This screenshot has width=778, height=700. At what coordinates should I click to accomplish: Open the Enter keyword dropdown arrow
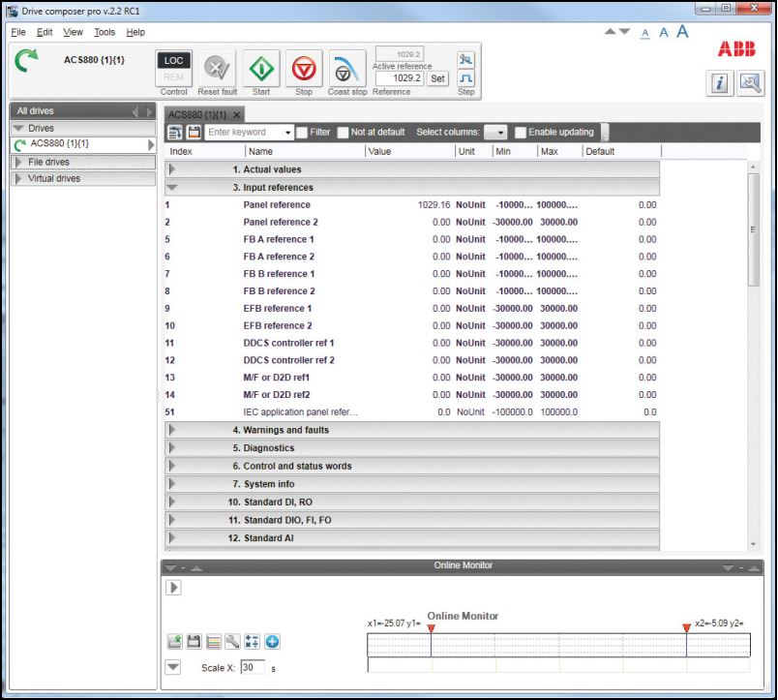pos(287,133)
